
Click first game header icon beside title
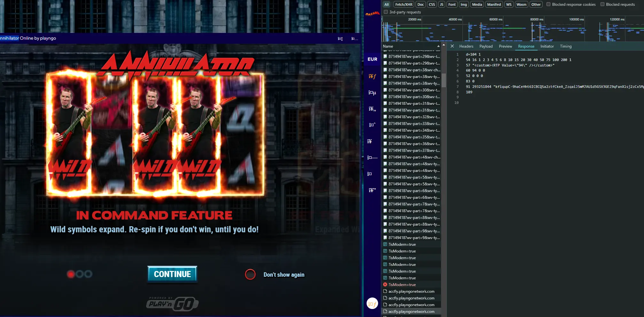coord(340,38)
